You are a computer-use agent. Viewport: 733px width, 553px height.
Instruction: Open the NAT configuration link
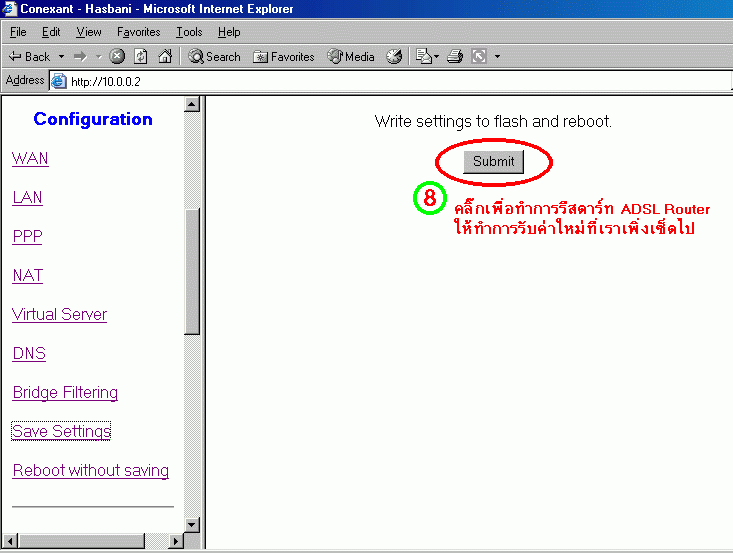tap(28, 275)
